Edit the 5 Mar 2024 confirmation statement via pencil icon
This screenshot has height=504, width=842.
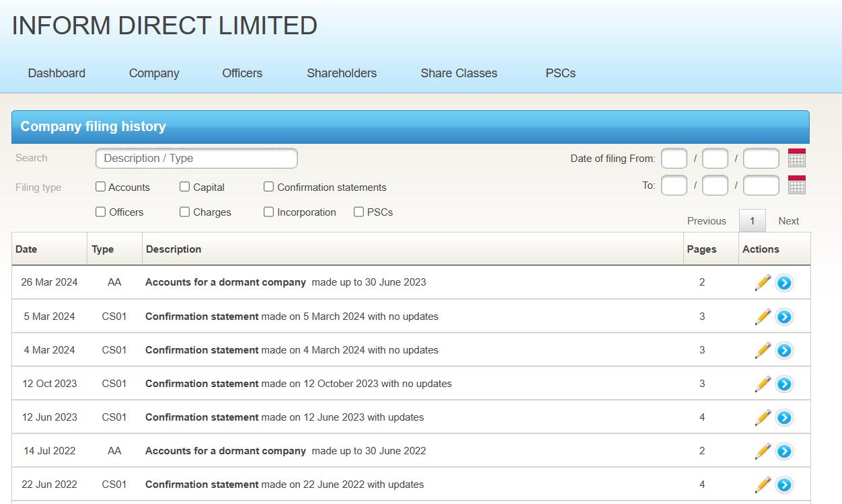763,316
